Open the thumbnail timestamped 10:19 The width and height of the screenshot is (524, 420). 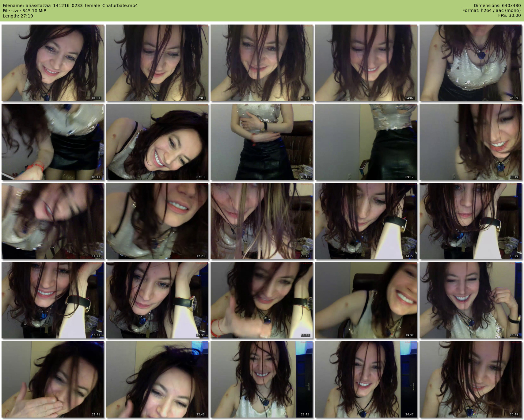[470, 142]
